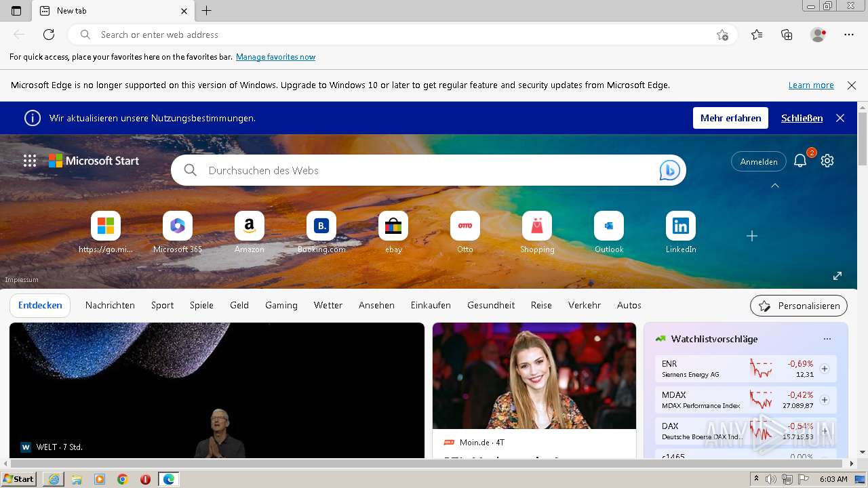The width and height of the screenshot is (868, 488).
Task: Open Opera from the taskbar
Action: point(145,479)
